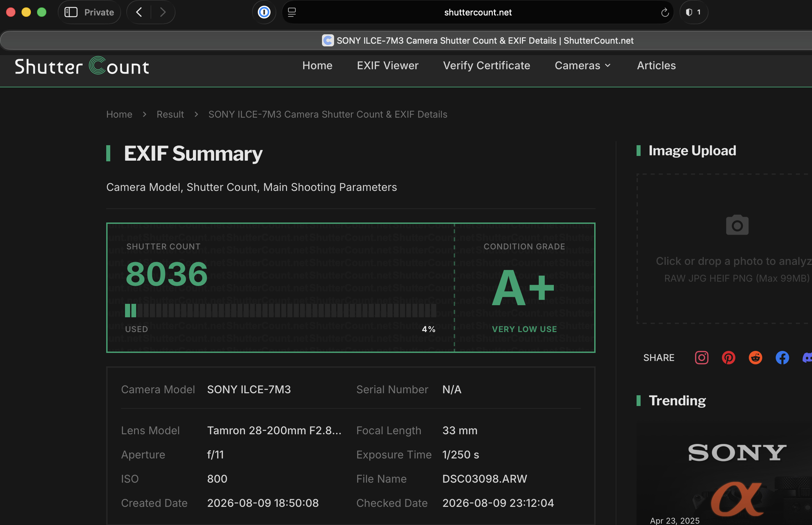Select the SONY ILCE-7M3 browser tab

pyautogui.click(x=407, y=41)
